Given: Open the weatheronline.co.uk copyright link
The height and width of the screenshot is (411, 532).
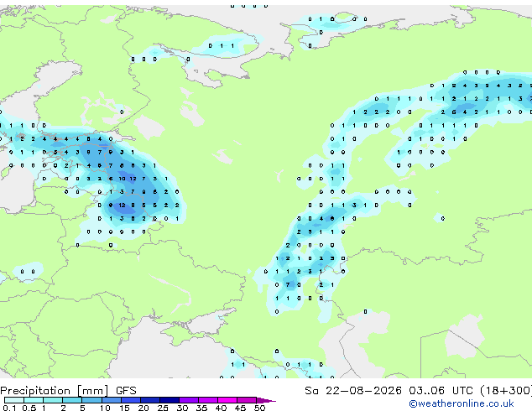Looking at the screenshot, I should click(461, 403).
